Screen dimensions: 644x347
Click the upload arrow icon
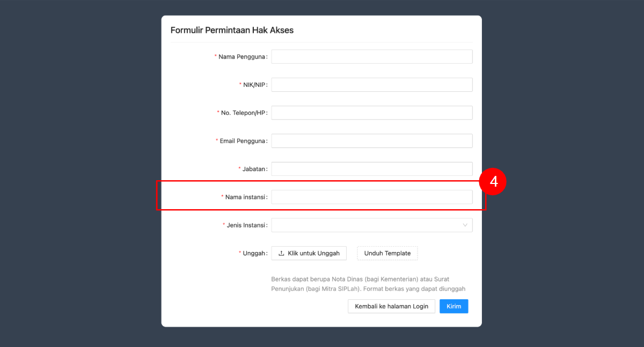click(281, 253)
